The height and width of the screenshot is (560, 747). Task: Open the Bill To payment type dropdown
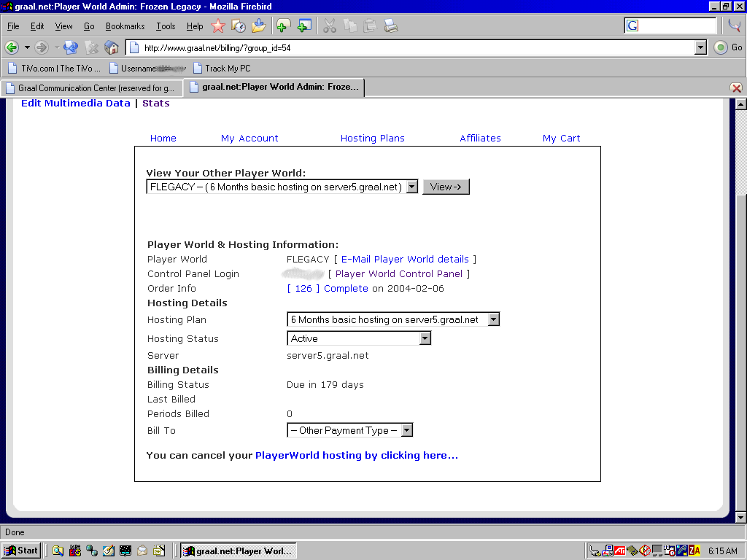click(x=406, y=430)
